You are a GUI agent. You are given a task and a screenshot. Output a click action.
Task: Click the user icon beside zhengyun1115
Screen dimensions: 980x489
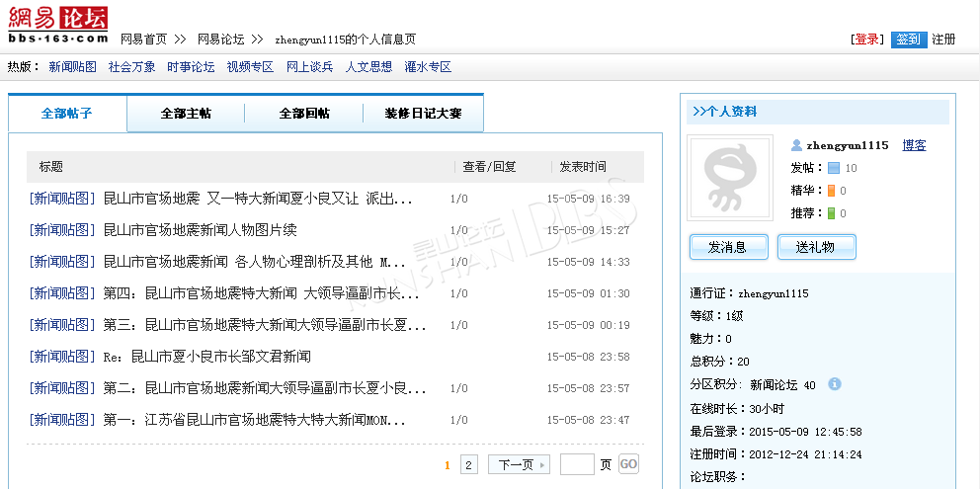click(x=796, y=145)
